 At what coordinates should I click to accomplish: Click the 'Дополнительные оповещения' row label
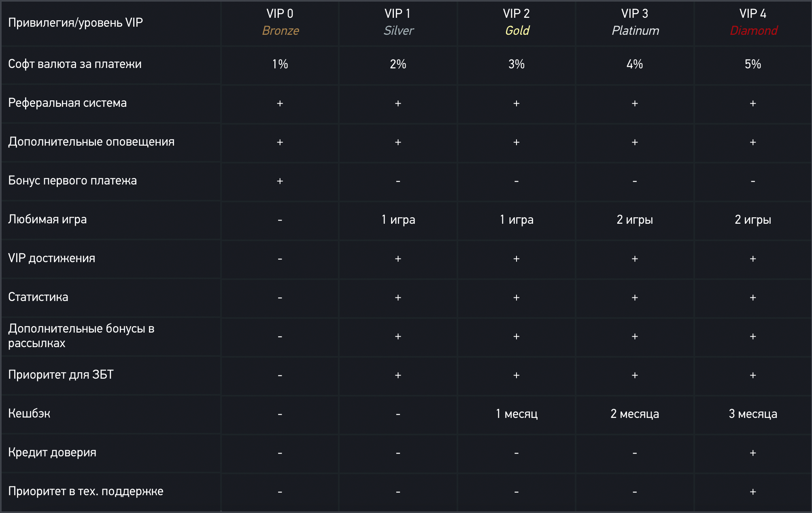pyautogui.click(x=91, y=142)
